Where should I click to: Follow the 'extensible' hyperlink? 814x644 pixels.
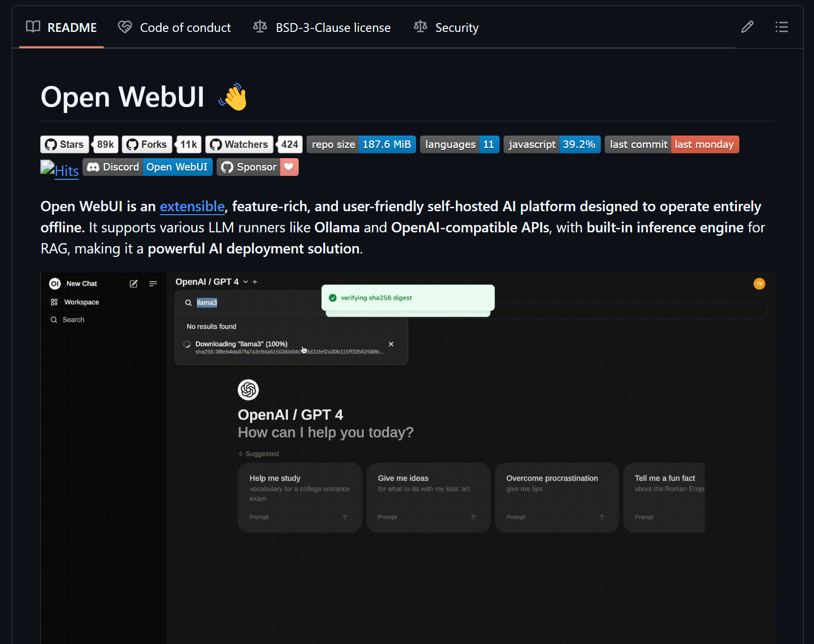pyautogui.click(x=192, y=206)
